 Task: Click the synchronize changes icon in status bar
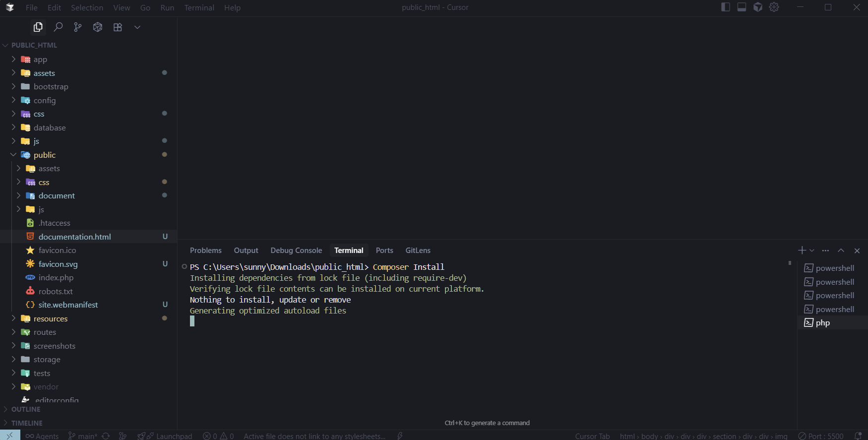point(106,436)
